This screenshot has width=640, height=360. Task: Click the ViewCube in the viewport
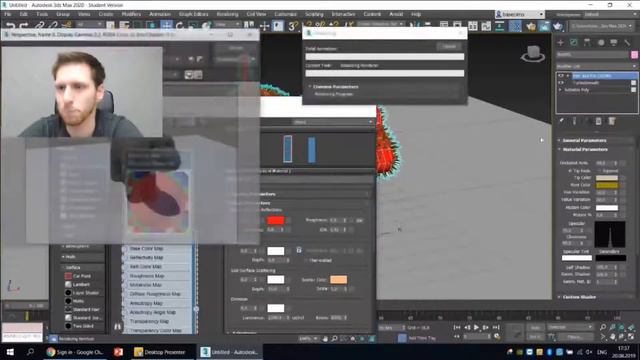pos(533,53)
